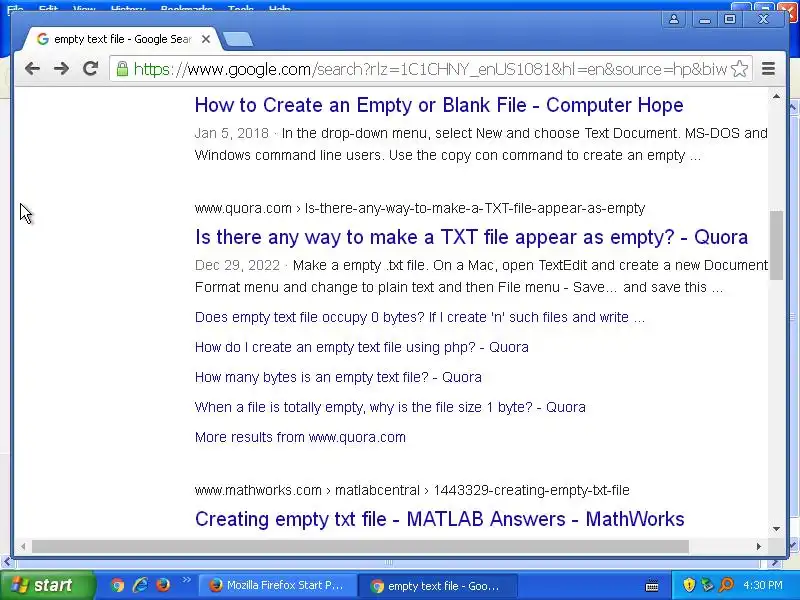The image size is (800, 600).
Task: Click the 'Jan 5, 2018' snippet text
Action: (232, 133)
